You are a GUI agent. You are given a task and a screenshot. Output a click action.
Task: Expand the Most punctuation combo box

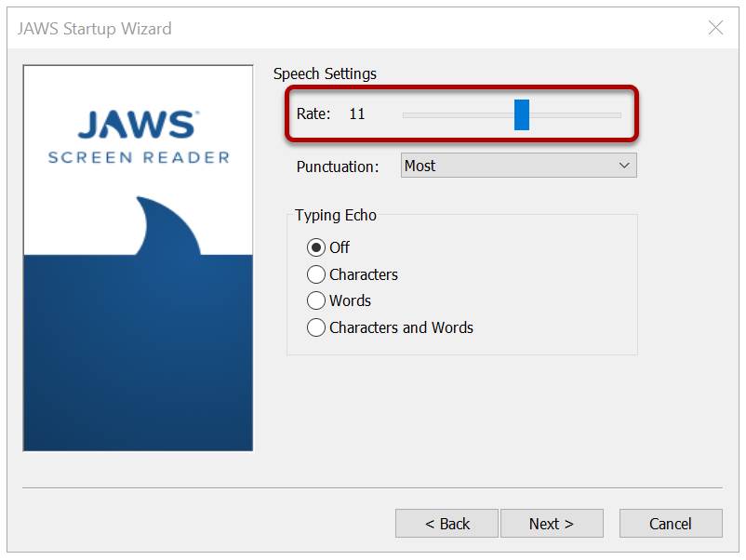(517, 165)
